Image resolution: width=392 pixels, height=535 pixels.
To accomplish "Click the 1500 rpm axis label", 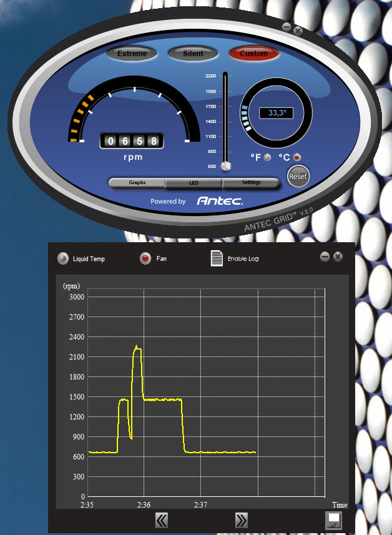I will point(76,397).
